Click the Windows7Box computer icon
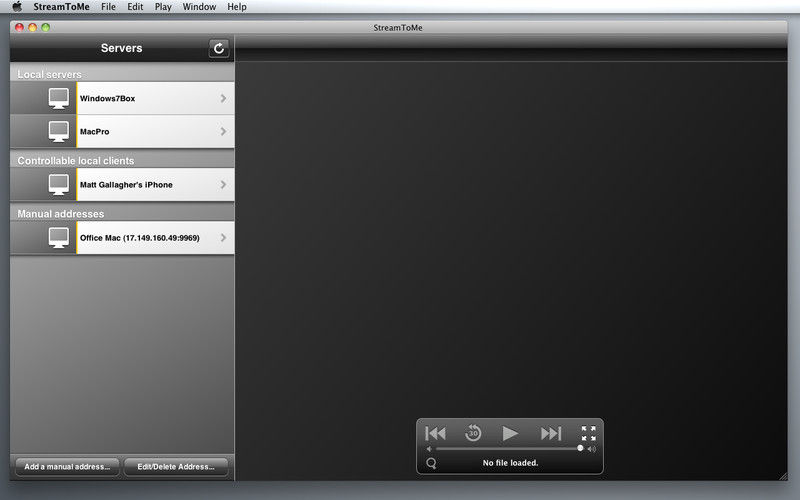This screenshot has height=500, width=800. 59,98
